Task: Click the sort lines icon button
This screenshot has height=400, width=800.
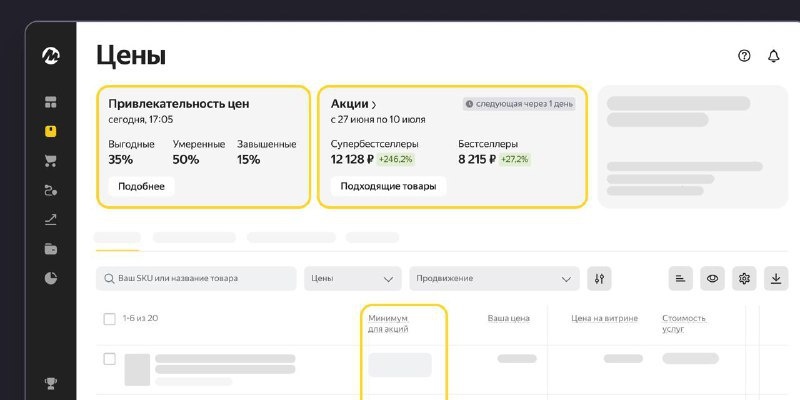Action: [681, 279]
